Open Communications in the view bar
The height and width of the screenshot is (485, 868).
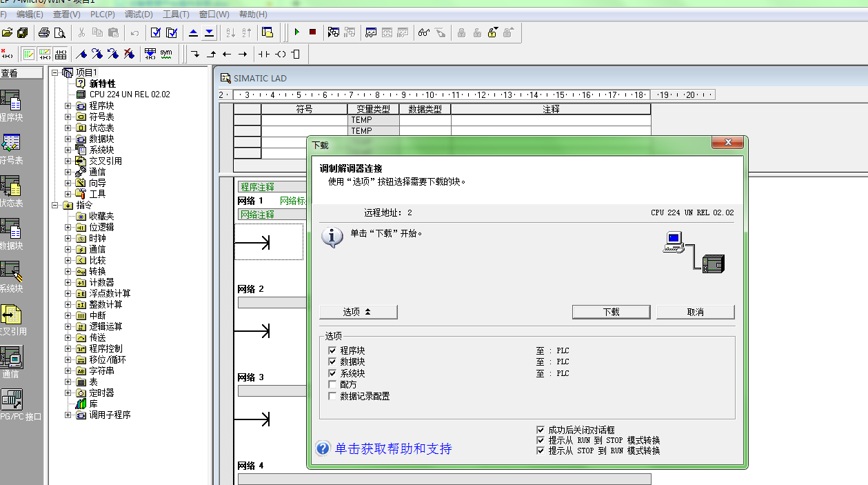[10, 362]
